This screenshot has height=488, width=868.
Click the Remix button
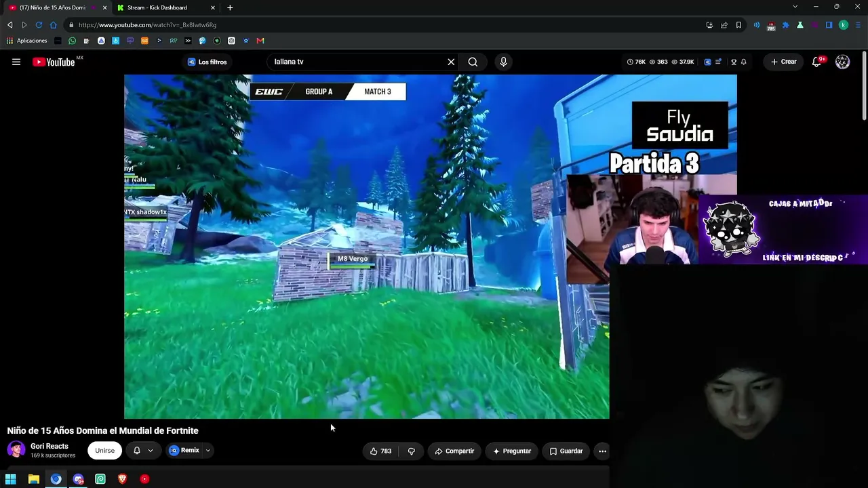tap(184, 451)
